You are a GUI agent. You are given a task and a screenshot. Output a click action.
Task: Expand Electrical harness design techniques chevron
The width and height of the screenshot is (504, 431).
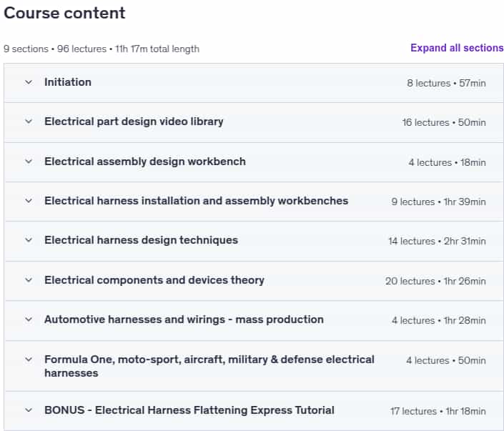(29, 240)
